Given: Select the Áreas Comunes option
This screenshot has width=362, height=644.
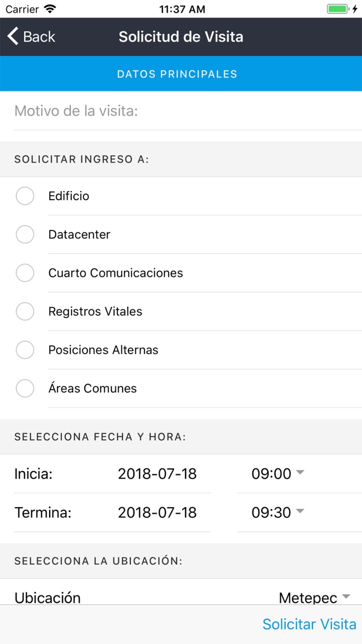Looking at the screenshot, I should pos(25,388).
